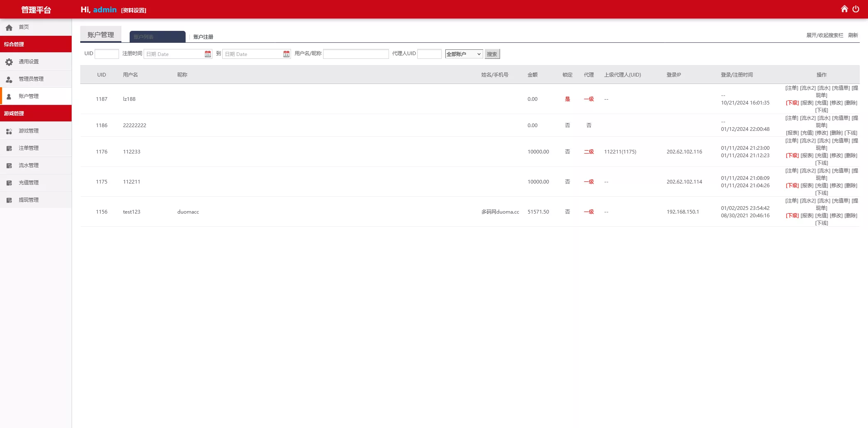Click the home icon in top-right header
The height and width of the screenshot is (428, 868).
[x=844, y=9]
